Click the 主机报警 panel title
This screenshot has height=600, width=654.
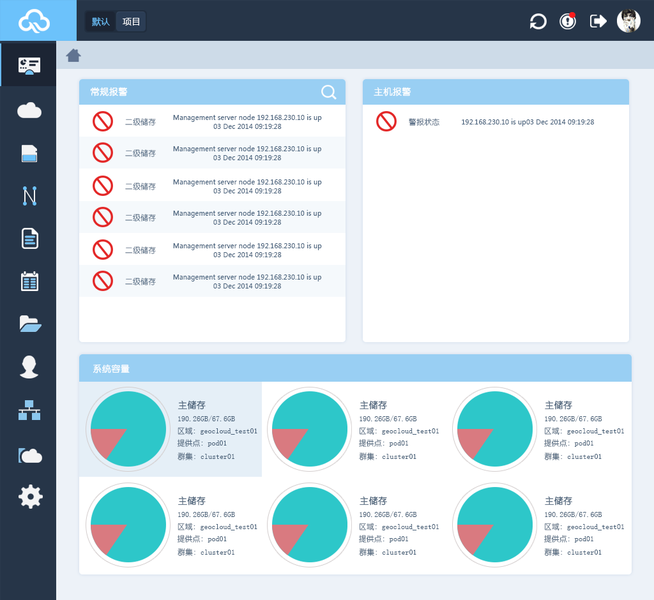coord(392,92)
